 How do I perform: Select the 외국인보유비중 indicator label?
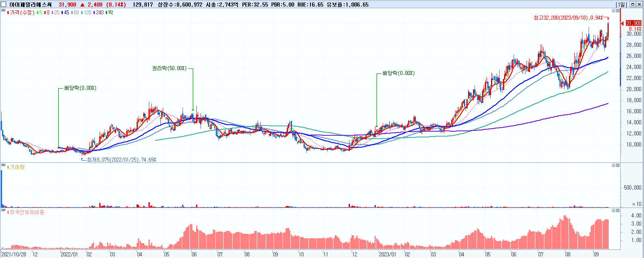pyautogui.click(x=25, y=212)
